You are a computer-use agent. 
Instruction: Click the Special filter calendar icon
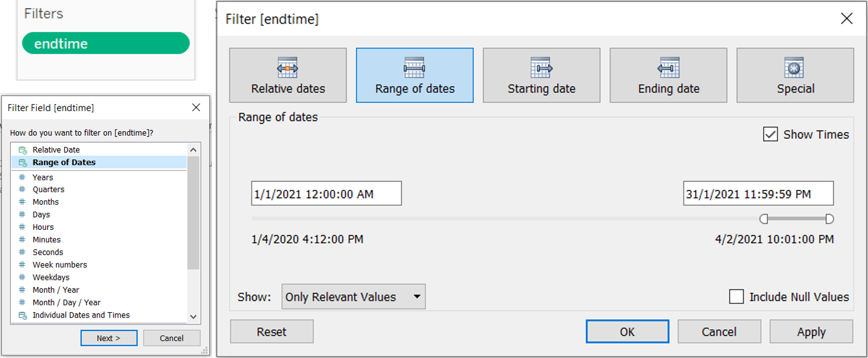794,68
